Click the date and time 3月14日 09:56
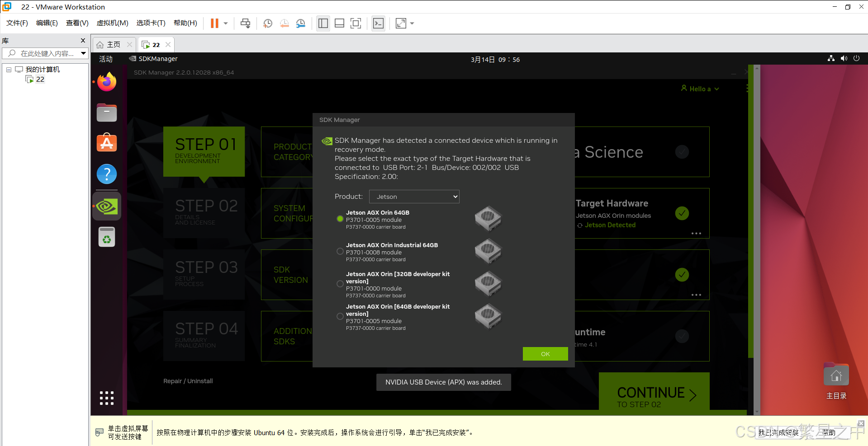This screenshot has height=446, width=868. [x=495, y=59]
